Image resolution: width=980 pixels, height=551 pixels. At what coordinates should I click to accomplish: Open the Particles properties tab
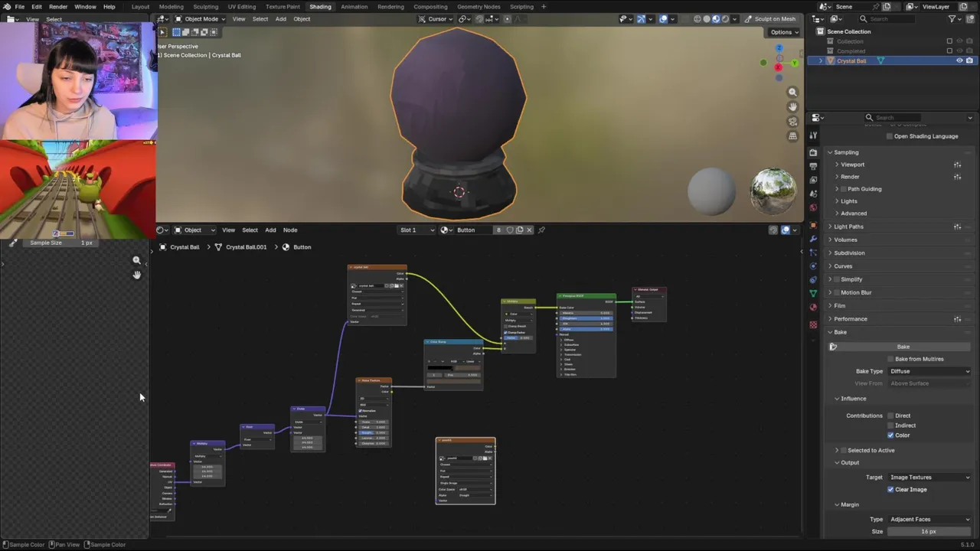[813, 253]
